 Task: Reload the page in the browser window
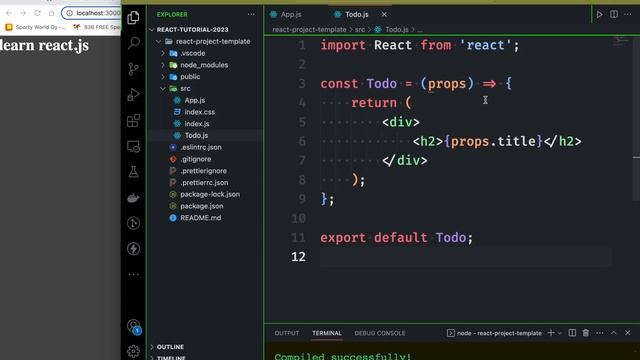click(37, 13)
